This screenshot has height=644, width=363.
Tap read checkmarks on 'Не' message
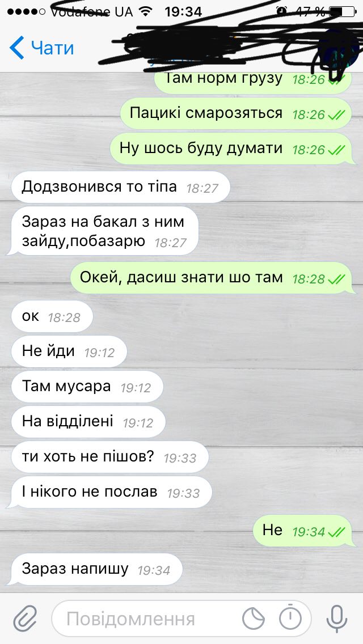[x=337, y=532]
